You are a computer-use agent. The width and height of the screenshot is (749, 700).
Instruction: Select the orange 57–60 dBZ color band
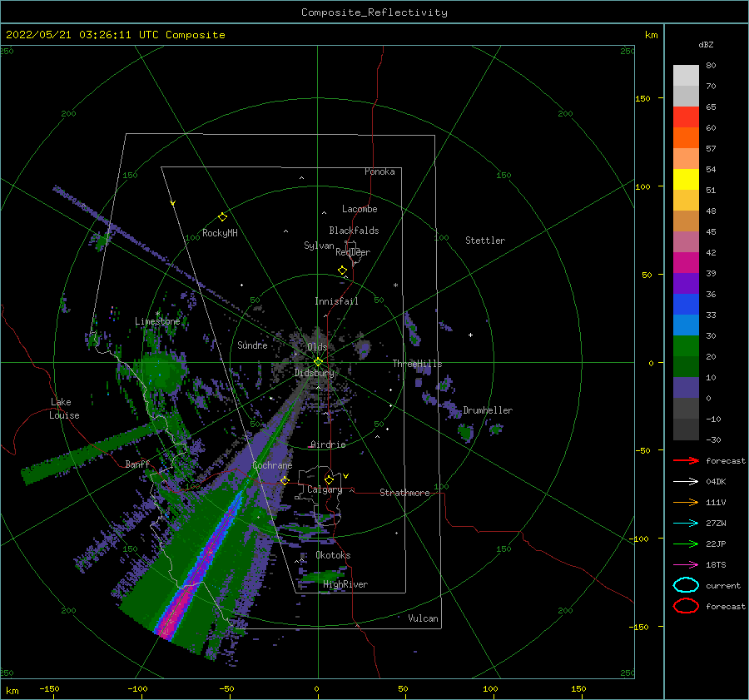[686, 138]
